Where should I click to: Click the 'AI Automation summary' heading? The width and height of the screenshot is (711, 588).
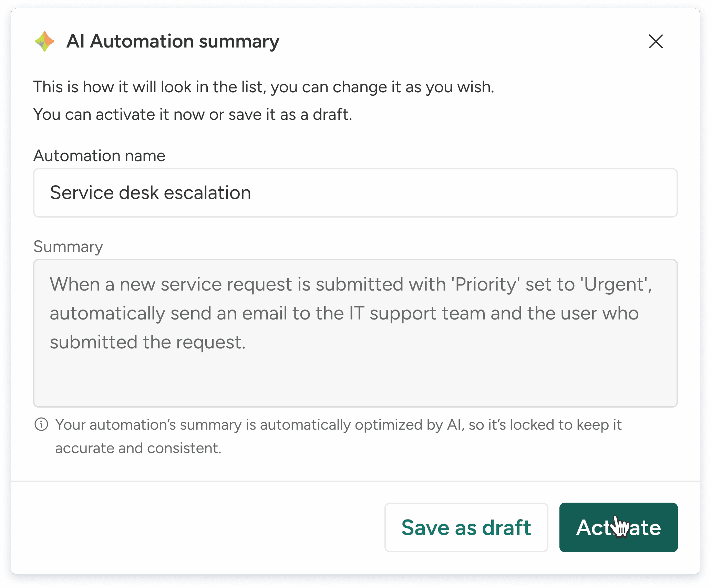pos(173,41)
